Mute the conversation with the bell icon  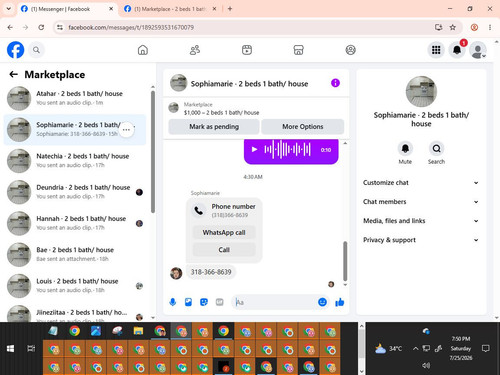(x=405, y=149)
